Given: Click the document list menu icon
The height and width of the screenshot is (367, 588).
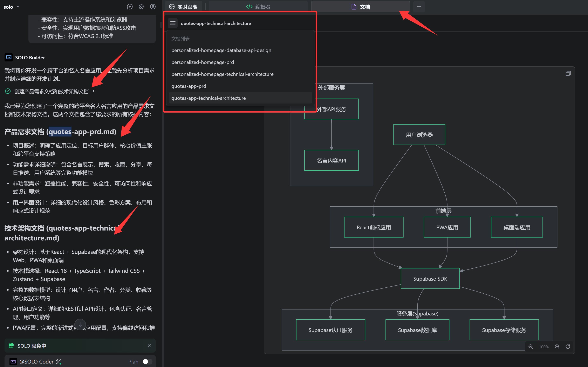Looking at the screenshot, I should [173, 23].
